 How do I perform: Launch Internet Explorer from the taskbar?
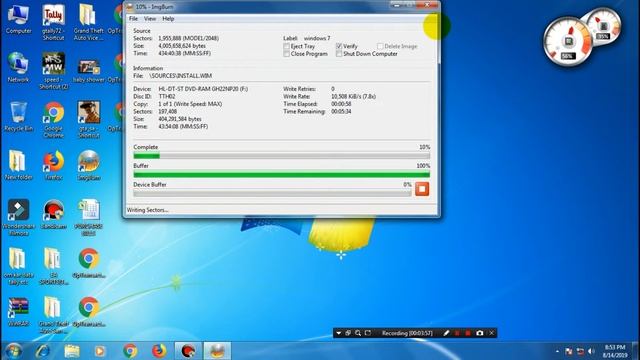click(43, 351)
